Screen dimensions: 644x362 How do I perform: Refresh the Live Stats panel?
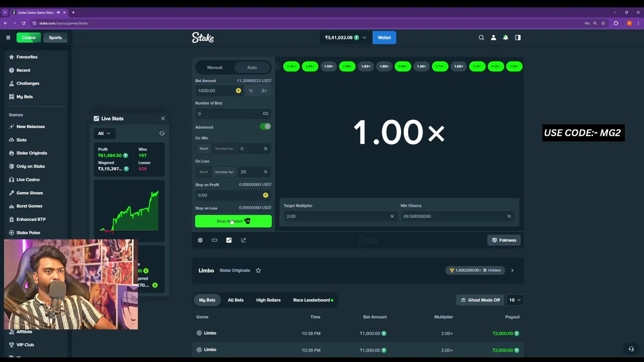162,133
